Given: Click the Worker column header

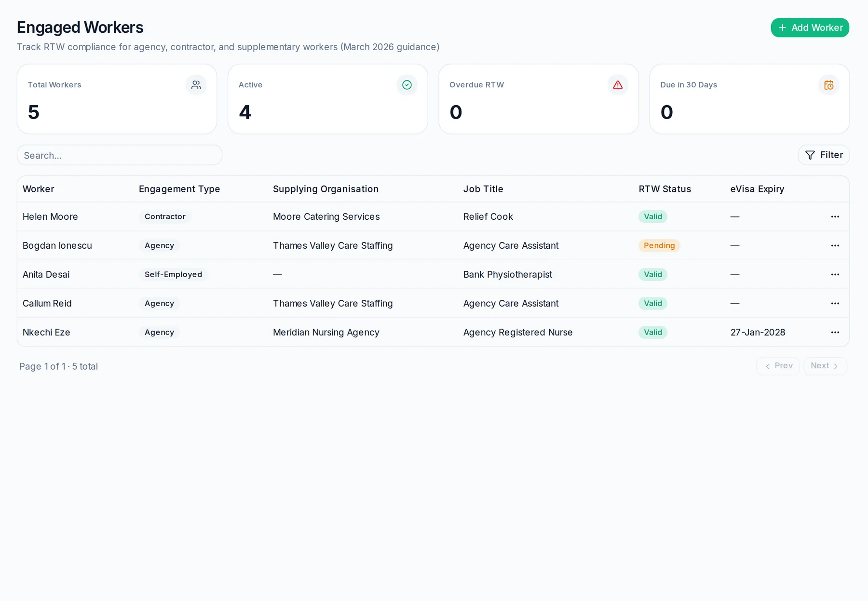Looking at the screenshot, I should pyautogui.click(x=39, y=189).
